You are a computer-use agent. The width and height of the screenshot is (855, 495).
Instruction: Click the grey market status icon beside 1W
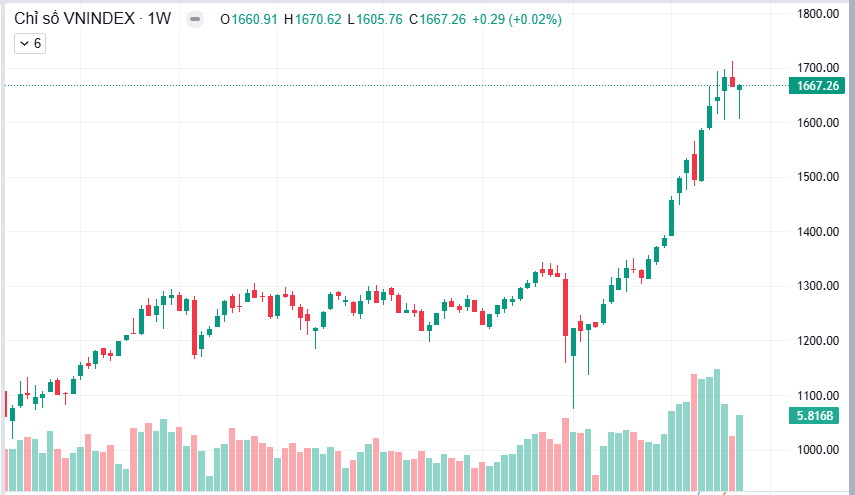coord(195,19)
